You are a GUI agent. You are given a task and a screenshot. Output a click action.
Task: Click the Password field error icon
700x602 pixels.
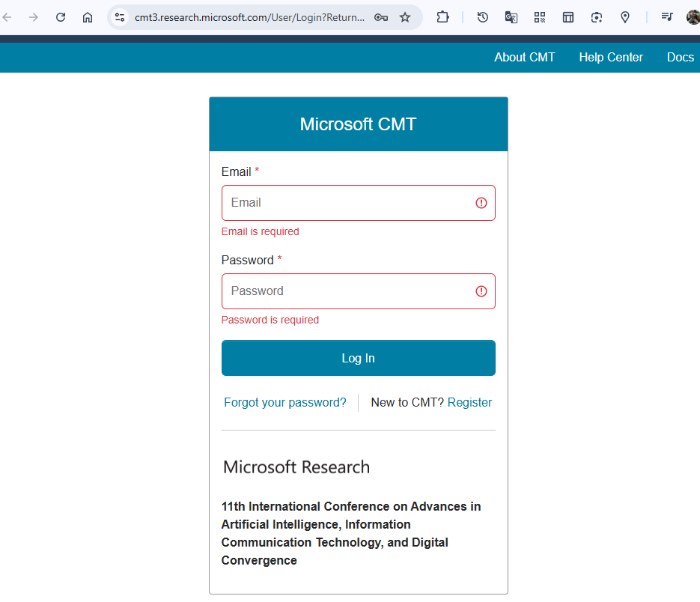[x=481, y=291]
